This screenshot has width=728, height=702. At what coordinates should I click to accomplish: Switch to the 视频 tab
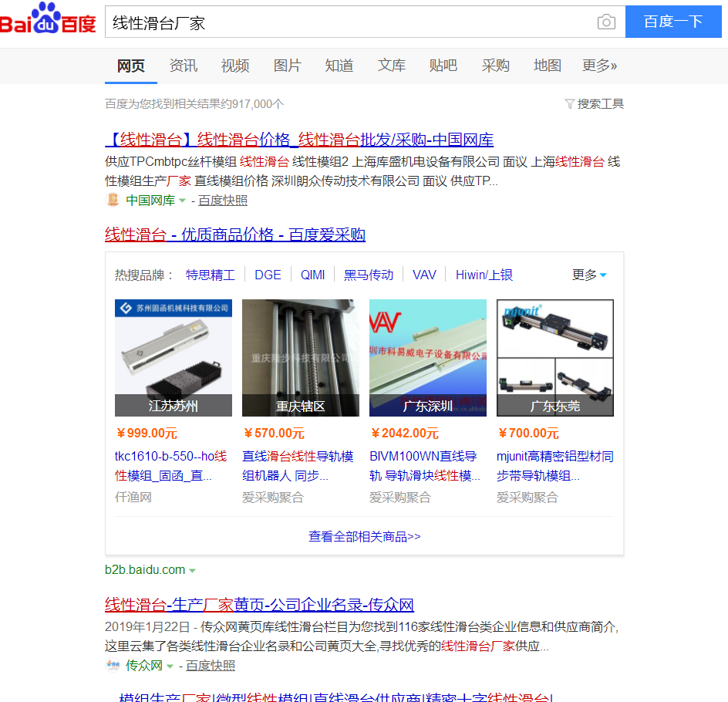tap(235, 66)
